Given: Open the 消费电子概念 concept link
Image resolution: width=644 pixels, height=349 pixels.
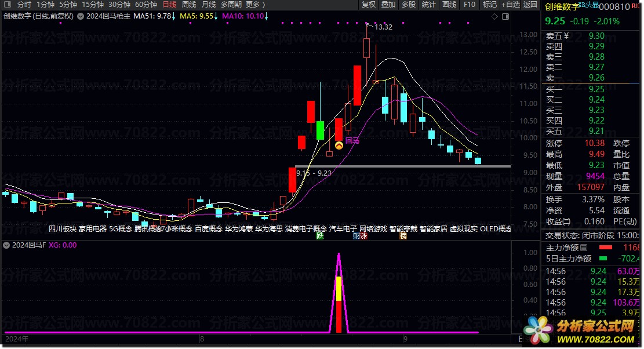Looking at the screenshot, I should coord(306,228).
